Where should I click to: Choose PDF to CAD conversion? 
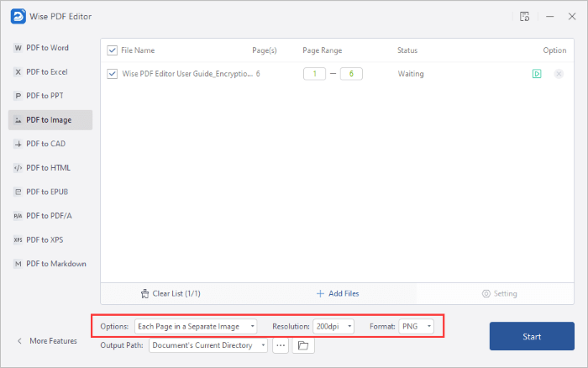pos(50,144)
